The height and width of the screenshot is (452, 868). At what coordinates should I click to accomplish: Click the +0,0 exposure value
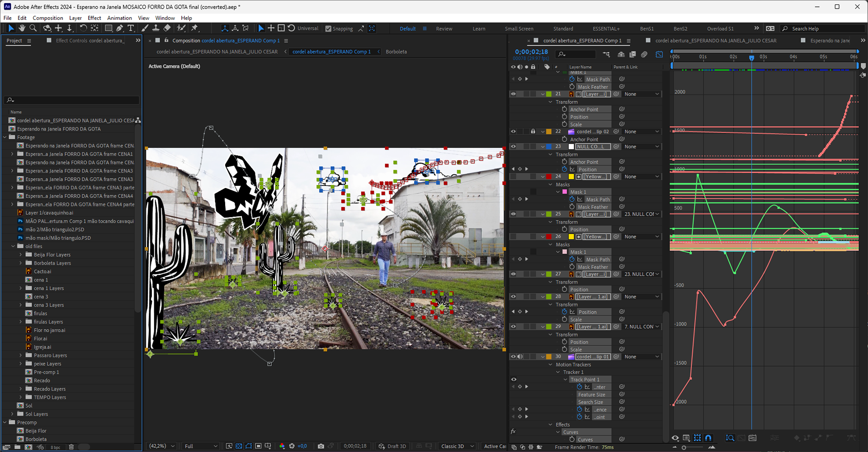(302, 446)
